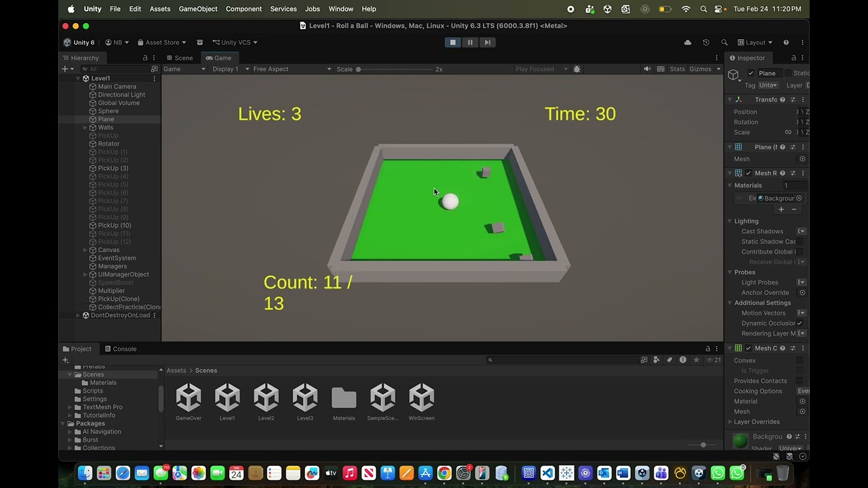This screenshot has height=488, width=868.
Task: Toggle Static Shadow Caster checkbox
Action: tap(800, 241)
